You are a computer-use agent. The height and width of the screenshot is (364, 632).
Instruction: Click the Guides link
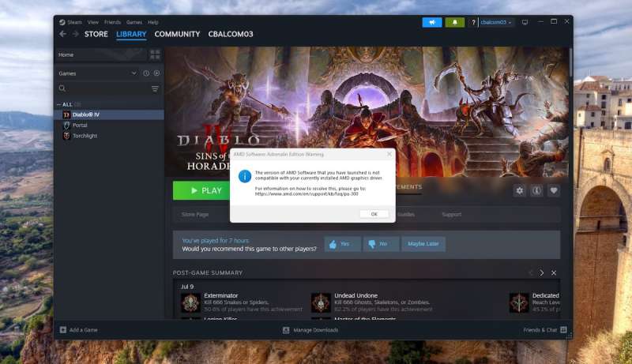pyautogui.click(x=406, y=215)
